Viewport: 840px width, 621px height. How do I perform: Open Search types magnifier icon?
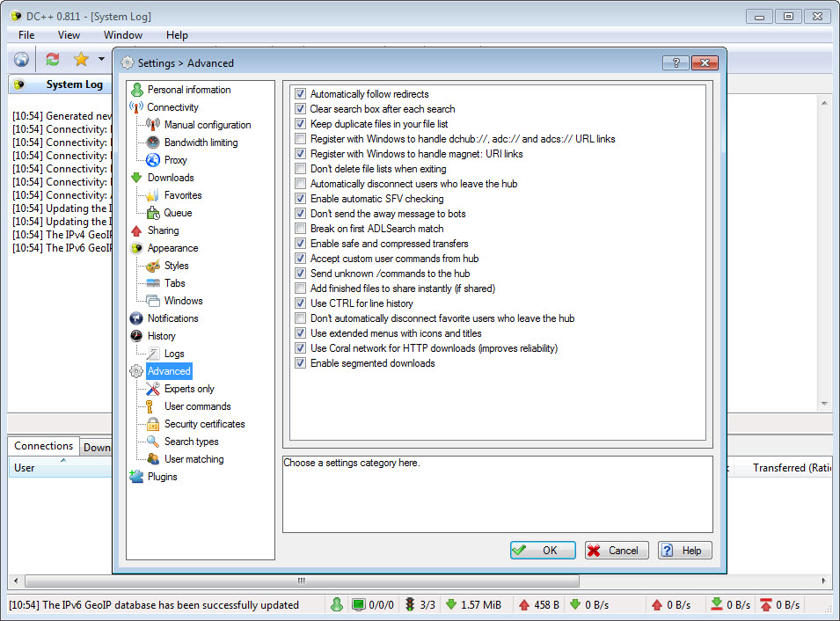tap(153, 442)
